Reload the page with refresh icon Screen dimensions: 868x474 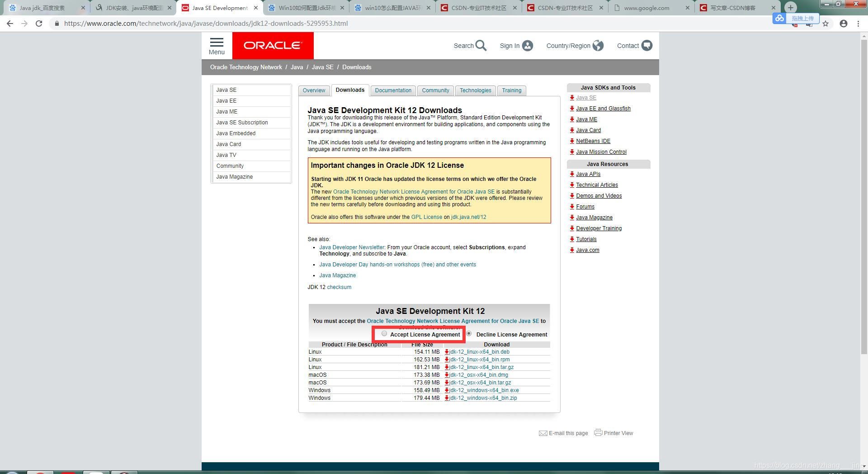tap(39, 24)
